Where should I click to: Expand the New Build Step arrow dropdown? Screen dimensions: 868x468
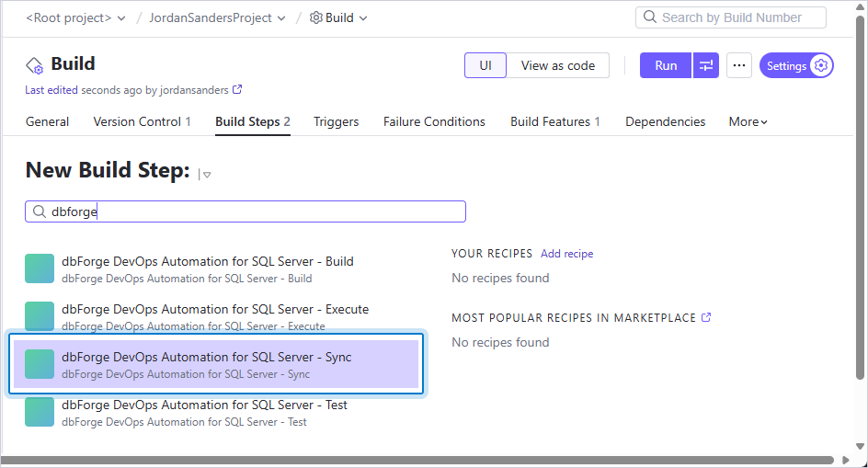pos(207,175)
